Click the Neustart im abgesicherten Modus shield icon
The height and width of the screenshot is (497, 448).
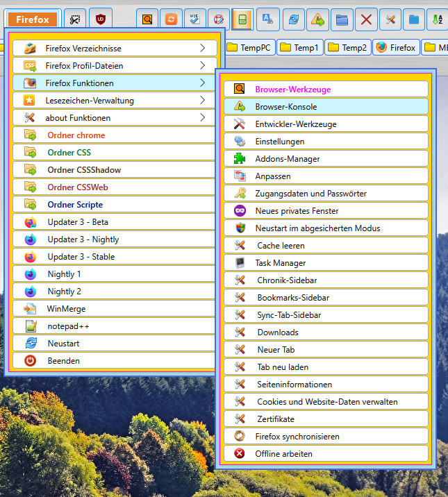click(x=240, y=228)
